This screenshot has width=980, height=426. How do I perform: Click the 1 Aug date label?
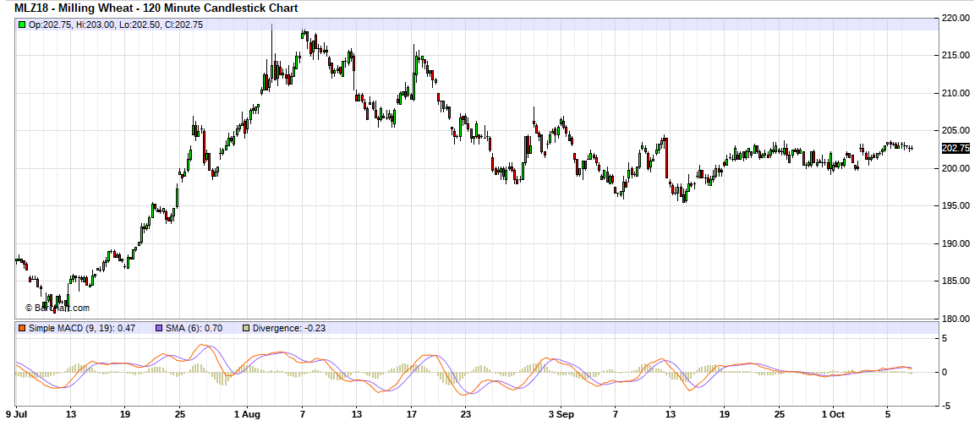pos(247,415)
